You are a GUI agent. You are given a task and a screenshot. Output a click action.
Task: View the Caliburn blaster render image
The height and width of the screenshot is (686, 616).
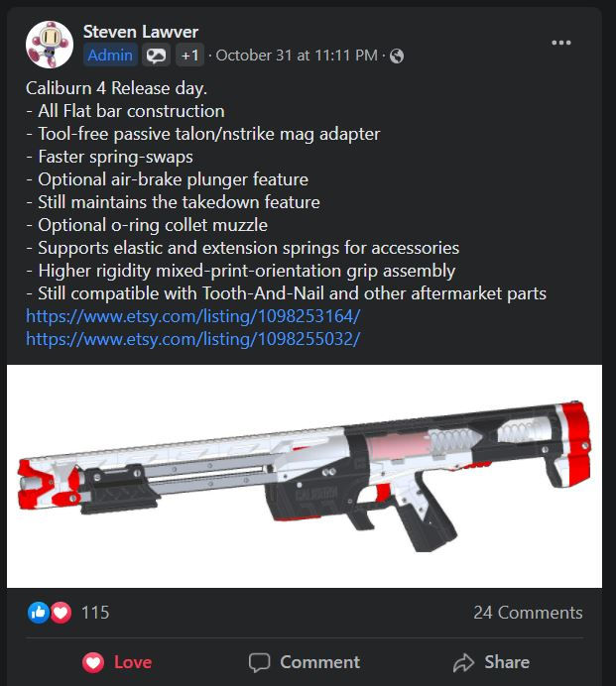point(305,476)
